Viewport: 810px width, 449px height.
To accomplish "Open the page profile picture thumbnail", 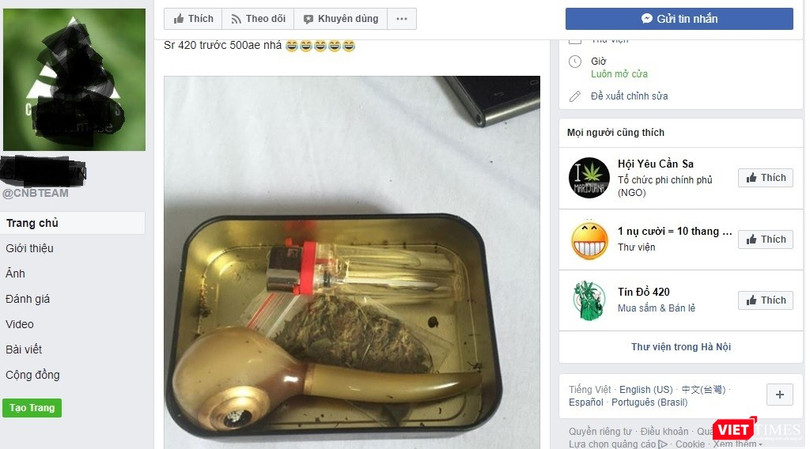I will click(74, 80).
